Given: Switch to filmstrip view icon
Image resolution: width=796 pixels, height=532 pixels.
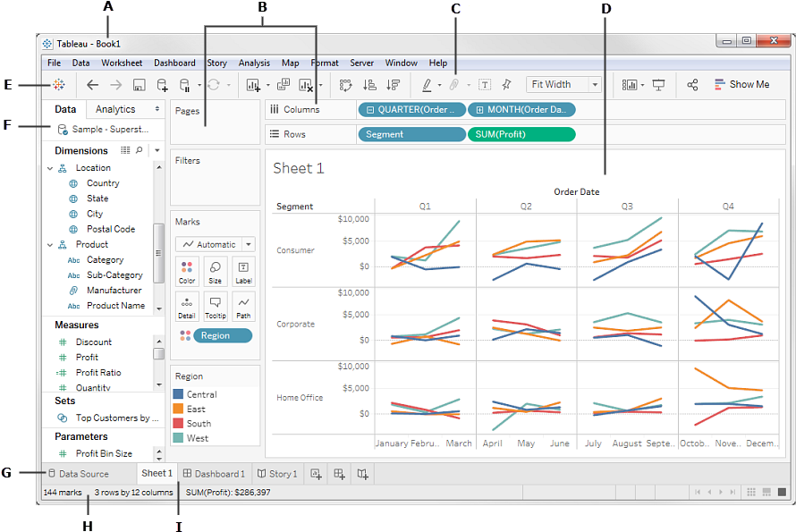Looking at the screenshot, I should click(766, 492).
